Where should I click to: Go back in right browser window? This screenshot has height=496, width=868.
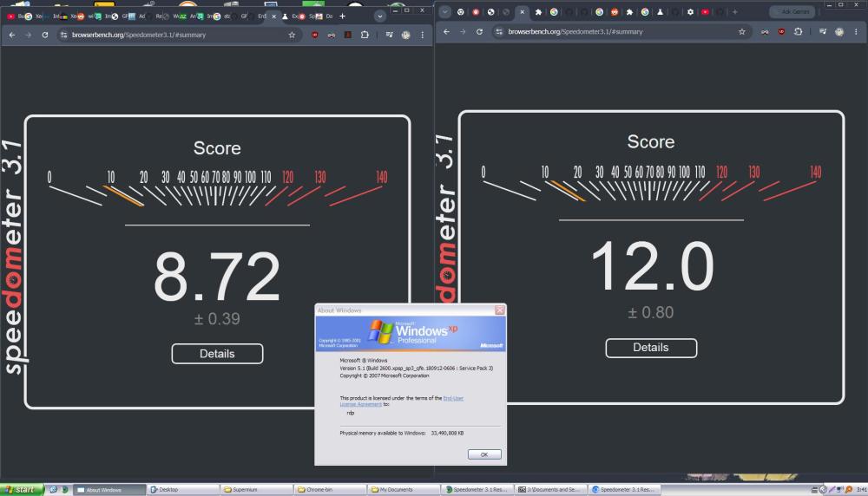[x=447, y=31]
